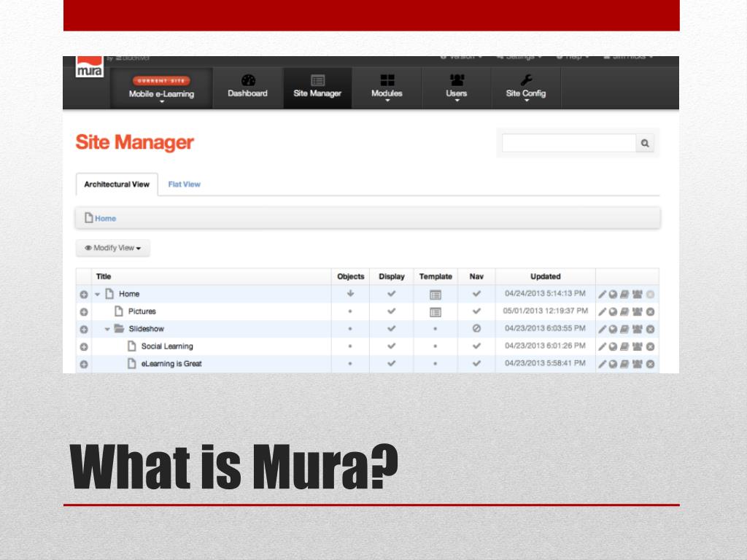
Task: Switch to the Flat View tab
Action: (x=185, y=184)
